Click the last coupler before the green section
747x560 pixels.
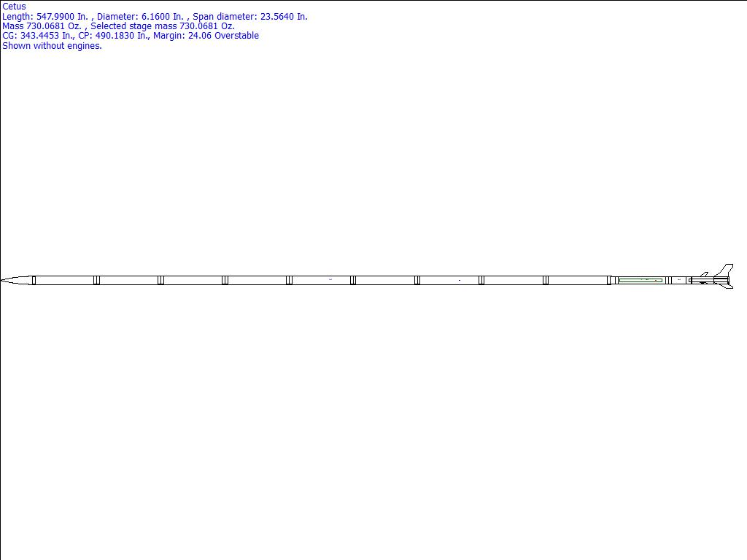[x=610, y=280]
